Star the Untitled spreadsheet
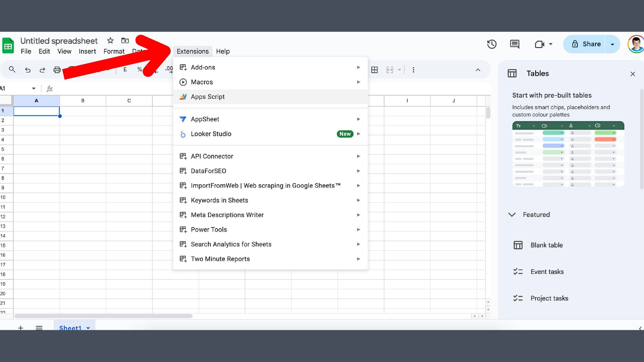Screen dimensions: 644x362 (x=110, y=41)
